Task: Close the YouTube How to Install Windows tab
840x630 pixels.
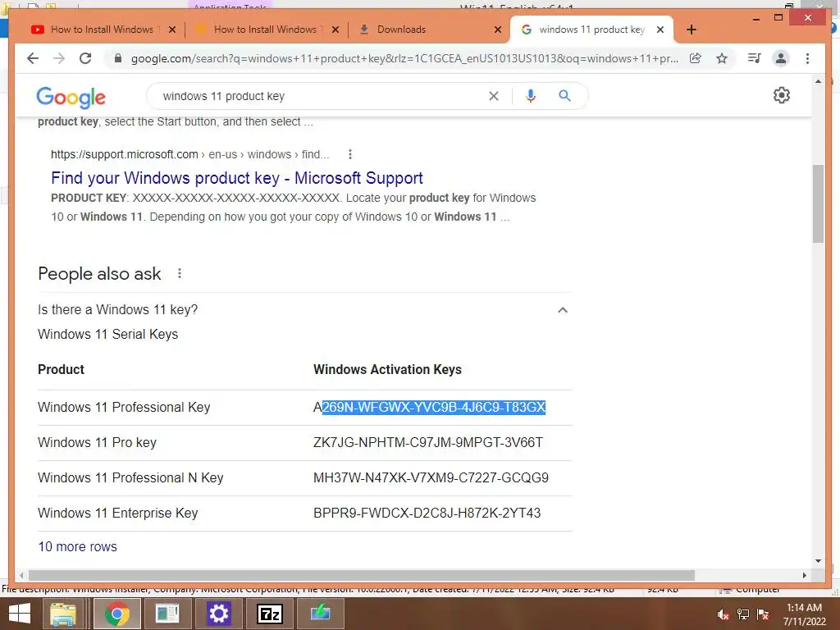Action: [172, 30]
